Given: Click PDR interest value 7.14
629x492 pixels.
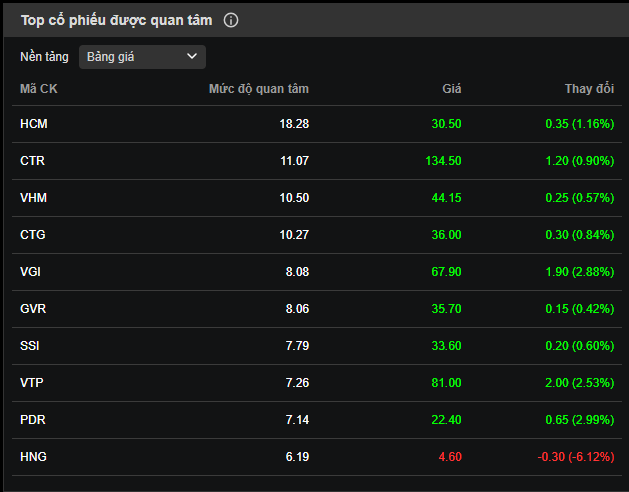Looking at the screenshot, I should click(x=297, y=419).
